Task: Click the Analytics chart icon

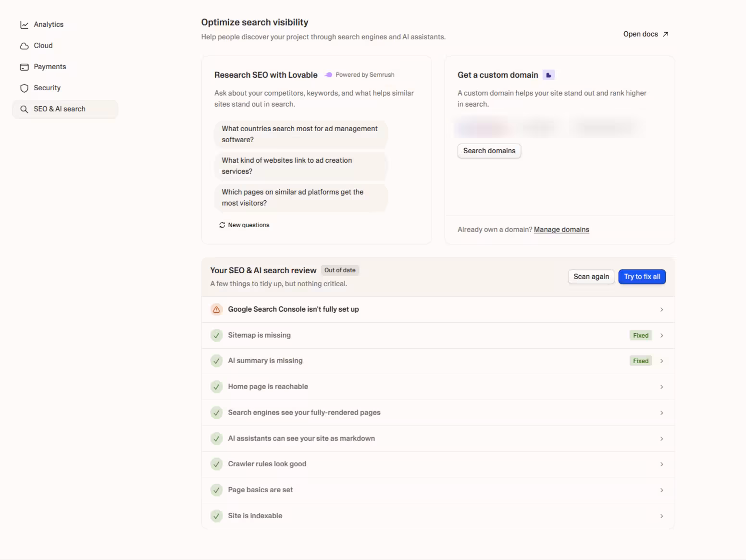Action: click(x=24, y=24)
